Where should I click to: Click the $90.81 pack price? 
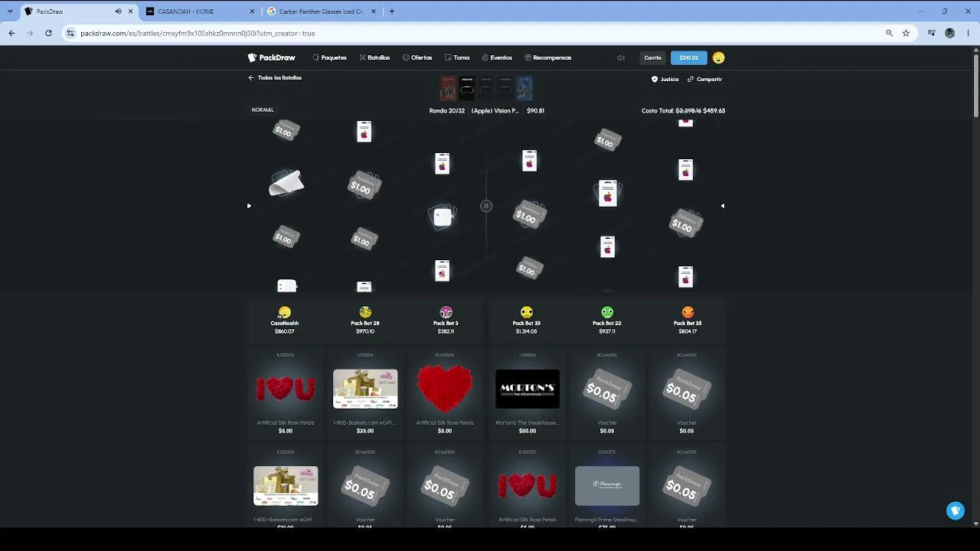tap(535, 111)
